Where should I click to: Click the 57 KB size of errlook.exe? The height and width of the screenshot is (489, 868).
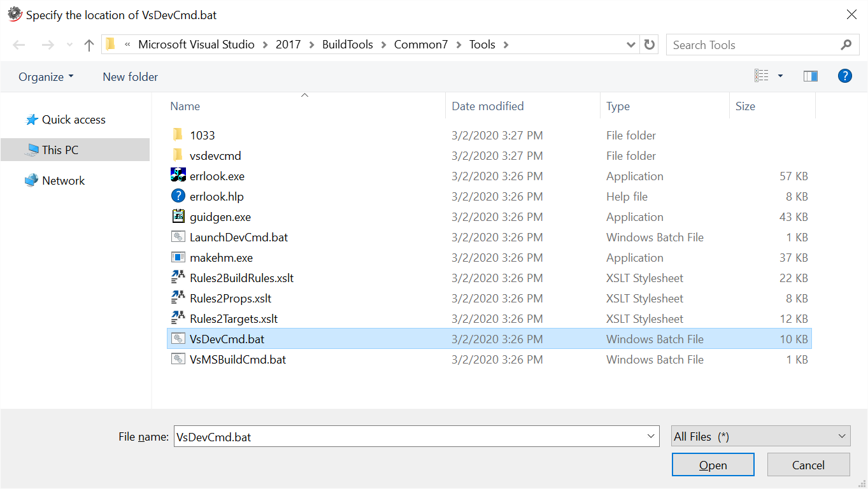(x=793, y=176)
